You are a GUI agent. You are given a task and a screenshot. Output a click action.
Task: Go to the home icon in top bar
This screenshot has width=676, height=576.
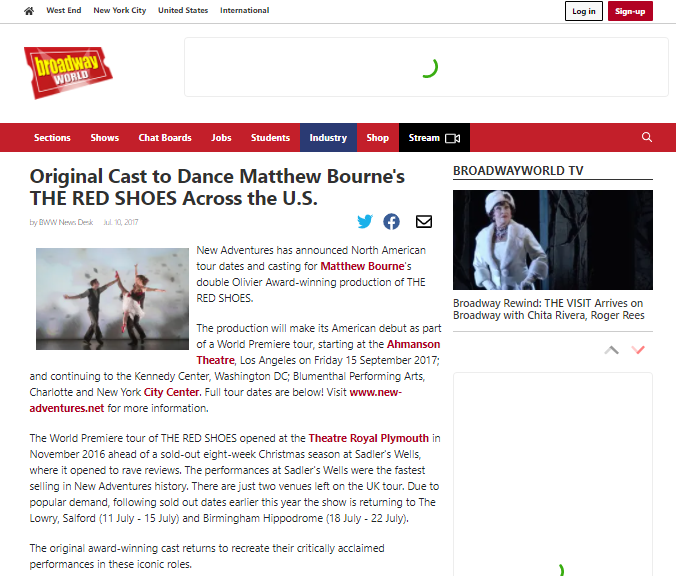pos(29,11)
